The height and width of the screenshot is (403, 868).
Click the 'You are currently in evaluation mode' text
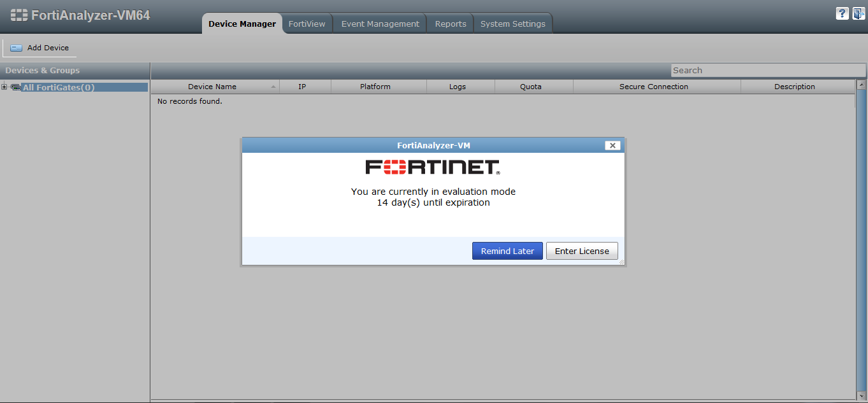coord(433,191)
